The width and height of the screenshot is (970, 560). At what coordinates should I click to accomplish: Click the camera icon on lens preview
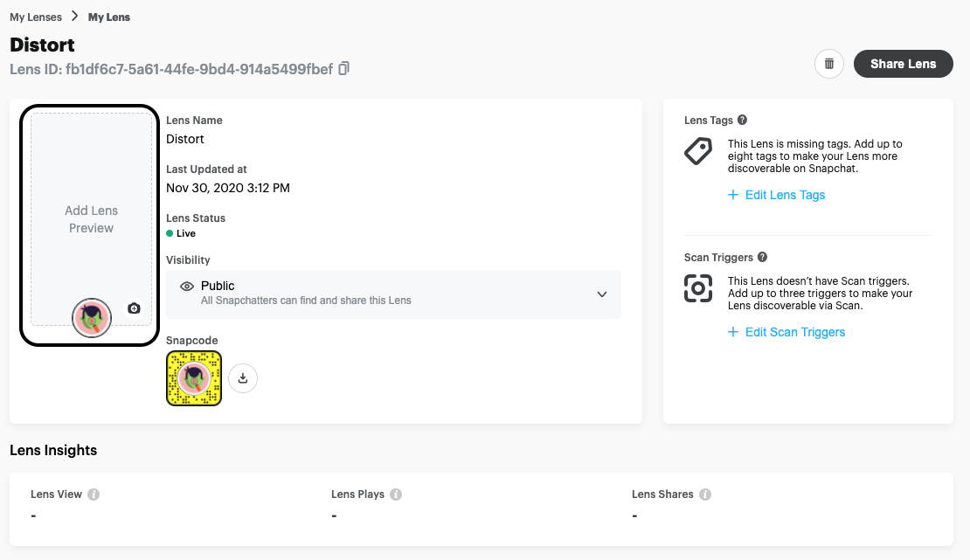click(x=134, y=308)
